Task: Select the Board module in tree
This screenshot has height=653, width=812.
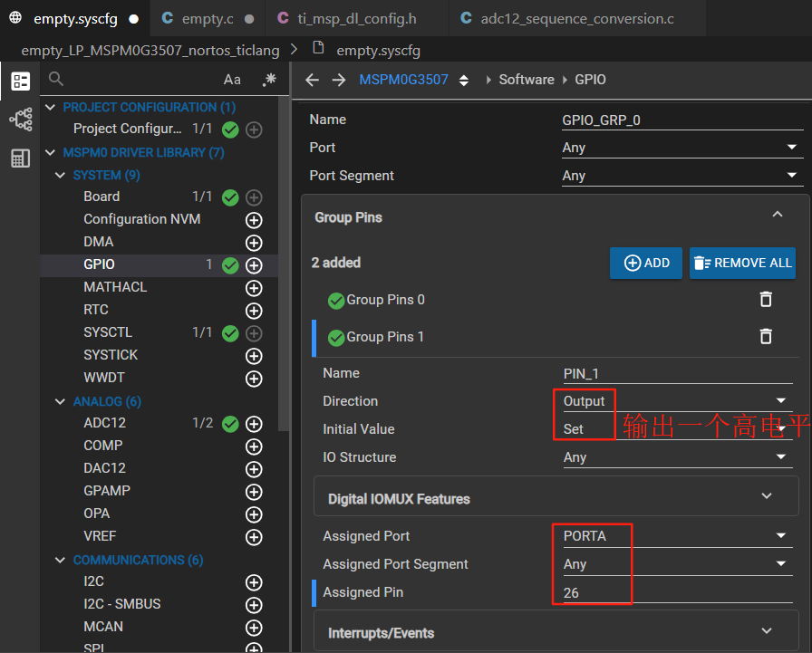Action: click(101, 197)
